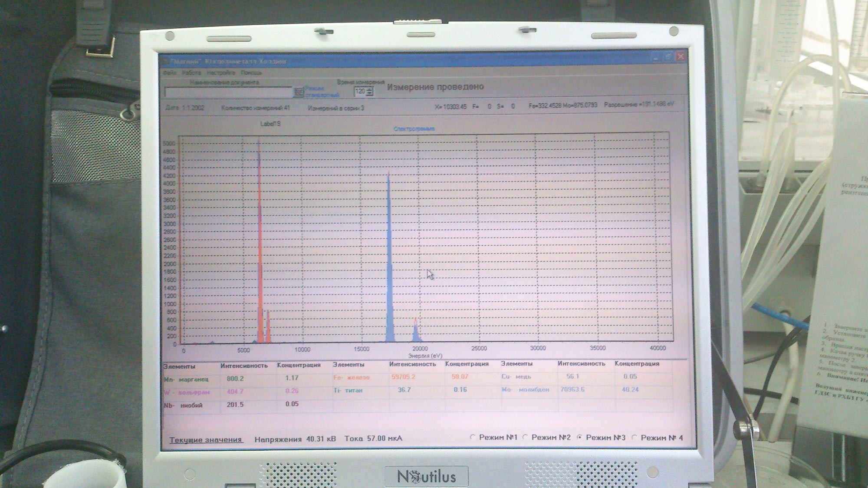The image size is (868, 488).
Task: Click the tall blue molybdenum peak in spectrogram
Action: [x=389, y=260]
